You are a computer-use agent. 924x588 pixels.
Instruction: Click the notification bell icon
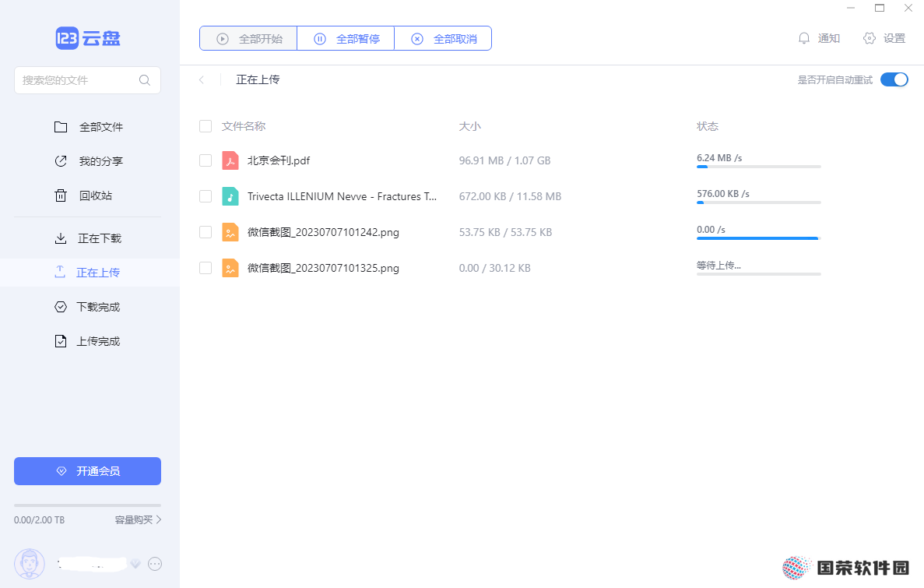click(804, 38)
